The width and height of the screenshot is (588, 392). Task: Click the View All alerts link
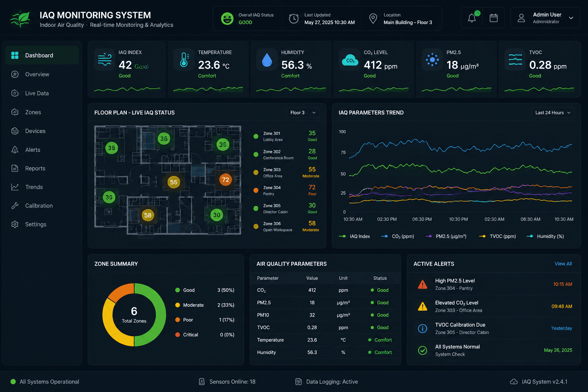tap(563, 264)
